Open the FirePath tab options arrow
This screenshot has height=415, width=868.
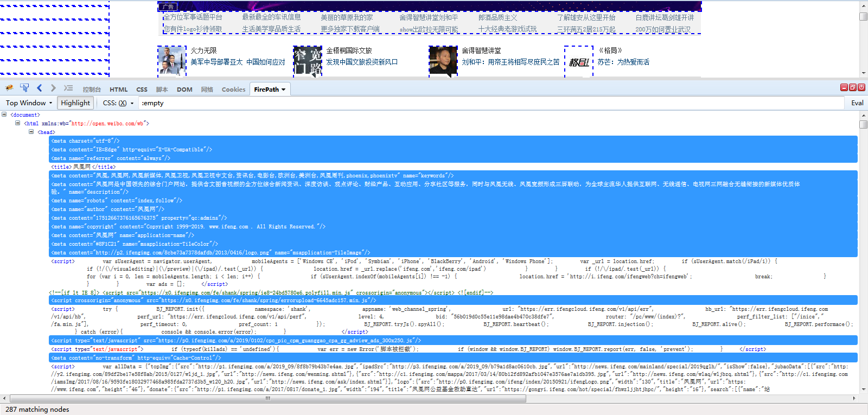click(283, 90)
